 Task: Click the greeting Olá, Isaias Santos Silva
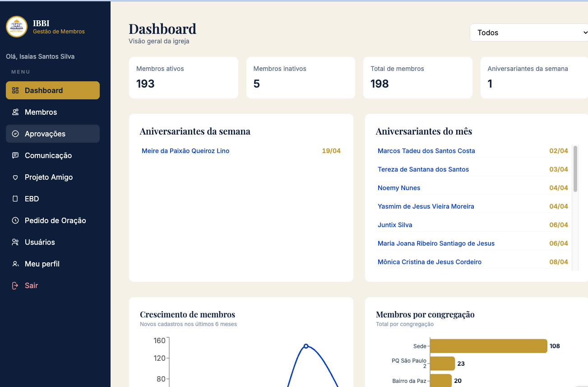[x=40, y=56]
